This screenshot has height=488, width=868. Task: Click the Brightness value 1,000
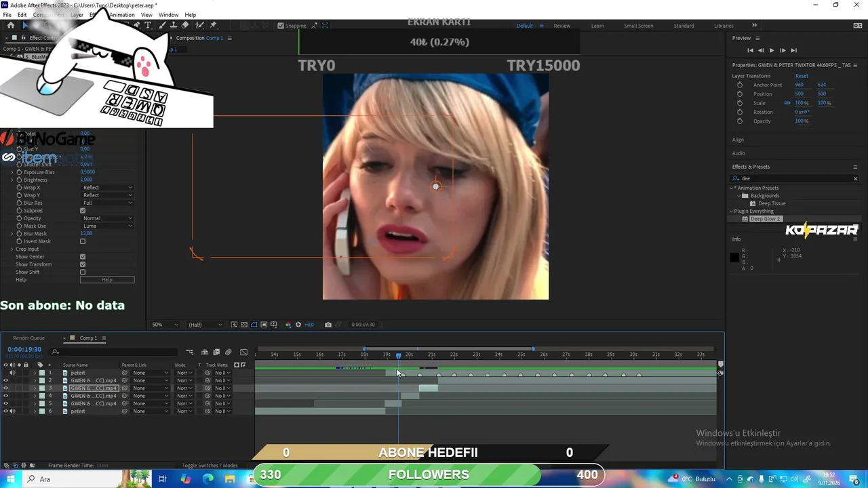86,180
